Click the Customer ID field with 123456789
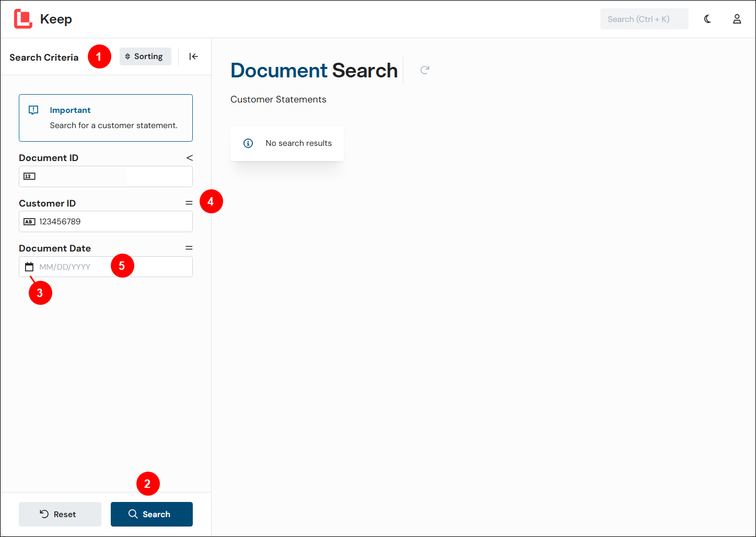The height and width of the screenshot is (537, 756). coord(106,222)
